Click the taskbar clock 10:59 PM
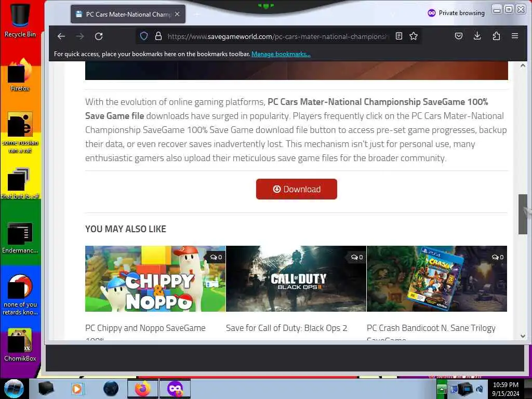This screenshot has width=532, height=399. (x=506, y=389)
